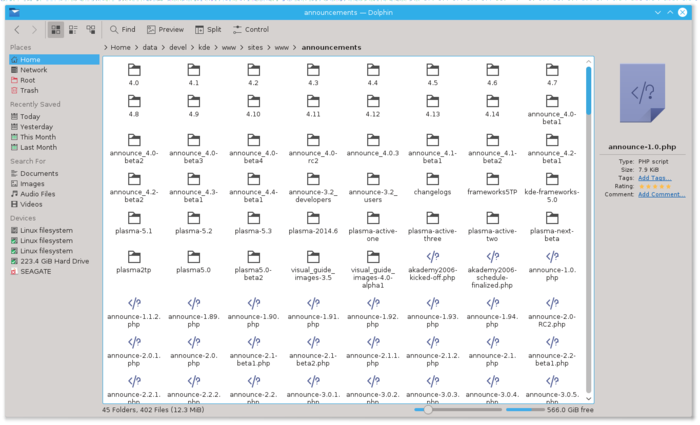The height and width of the screenshot is (425, 700).
Task: Select announce-2.0-RC2.php file
Action: click(552, 312)
